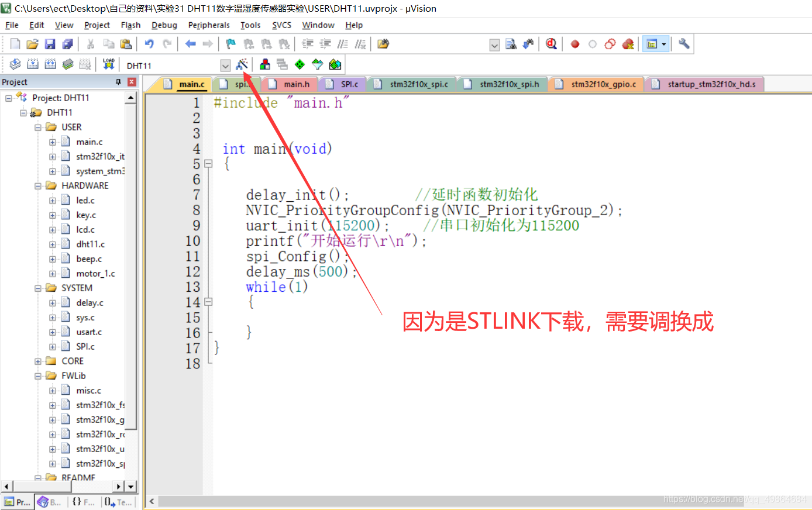The width and height of the screenshot is (812, 510).
Task: Collapse the FWLib group in the tree
Action: 38,376
